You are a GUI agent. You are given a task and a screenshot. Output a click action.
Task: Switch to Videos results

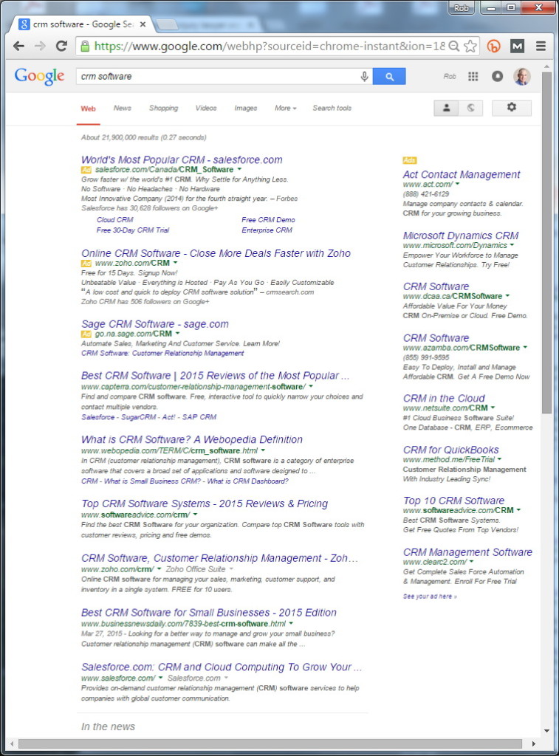206,108
